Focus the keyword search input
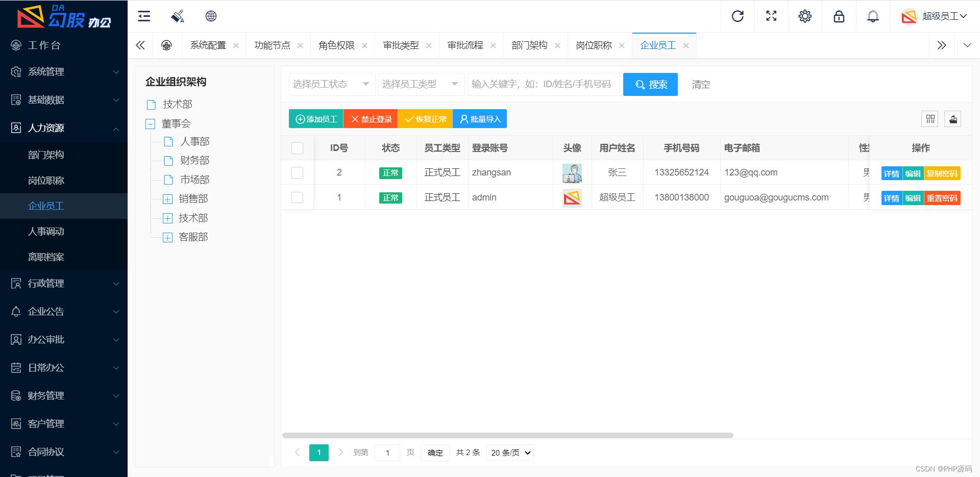 pyautogui.click(x=544, y=84)
